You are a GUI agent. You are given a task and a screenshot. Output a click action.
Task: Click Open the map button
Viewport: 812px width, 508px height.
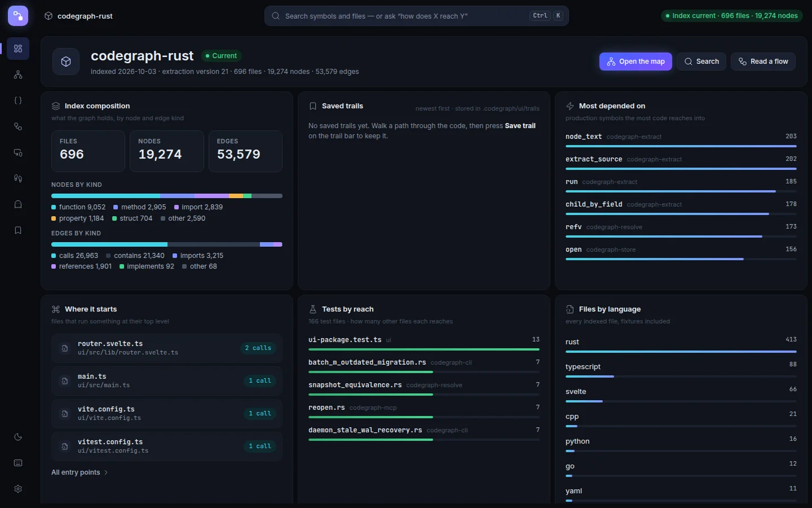pyautogui.click(x=636, y=62)
